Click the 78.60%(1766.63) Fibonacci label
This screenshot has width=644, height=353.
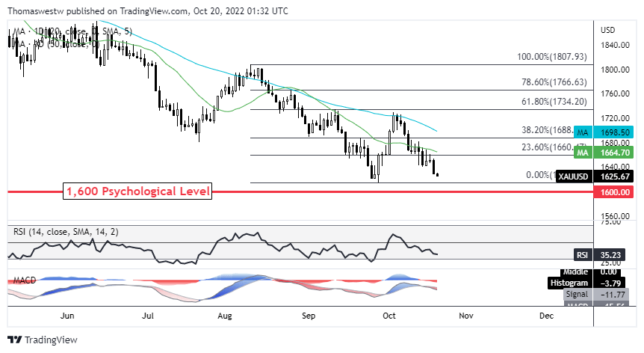[554, 82]
